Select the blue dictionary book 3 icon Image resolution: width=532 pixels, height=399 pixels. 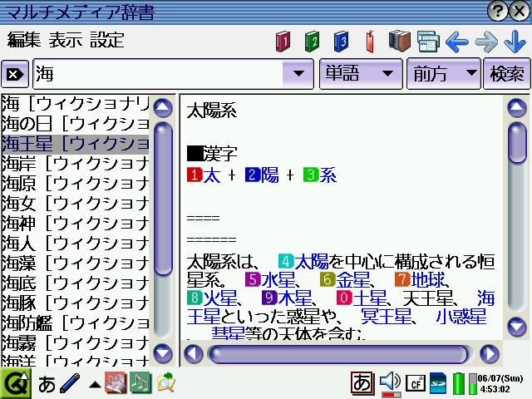(x=342, y=42)
